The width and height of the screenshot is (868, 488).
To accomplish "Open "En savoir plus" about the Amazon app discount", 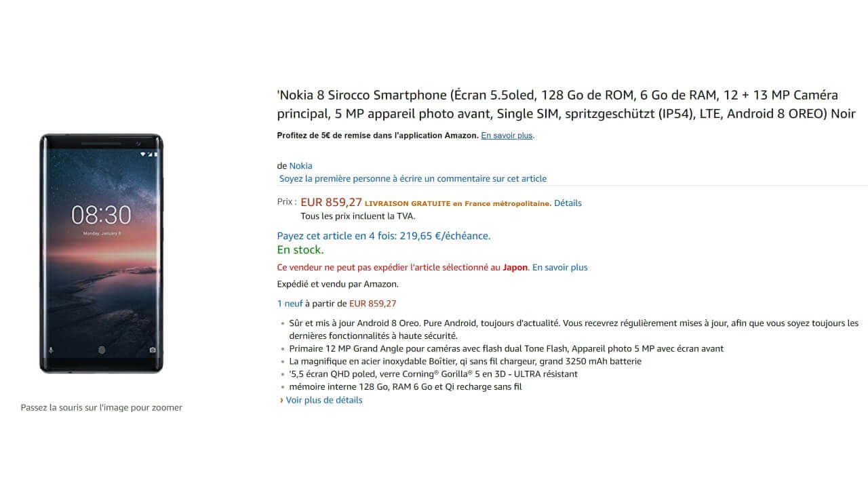I will [x=507, y=136].
